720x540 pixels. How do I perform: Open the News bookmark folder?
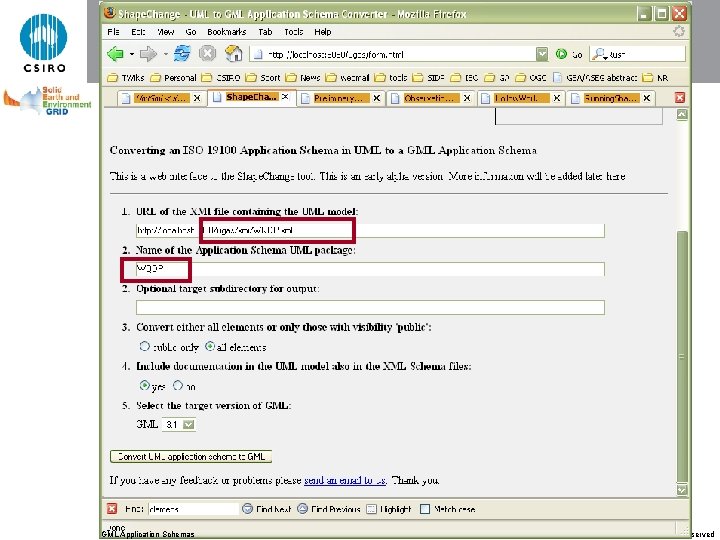pos(303,78)
